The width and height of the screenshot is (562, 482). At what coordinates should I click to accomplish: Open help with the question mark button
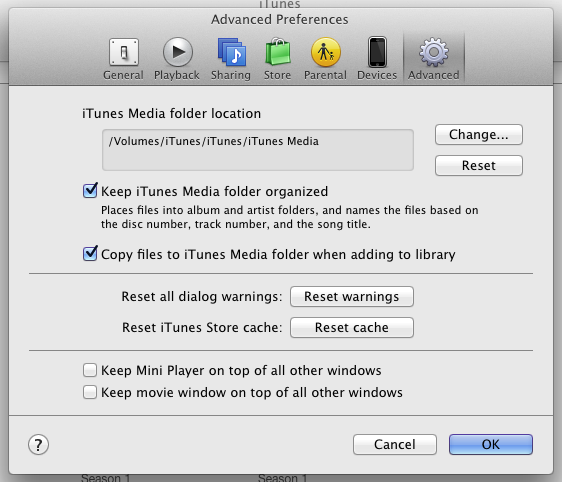(x=38, y=445)
